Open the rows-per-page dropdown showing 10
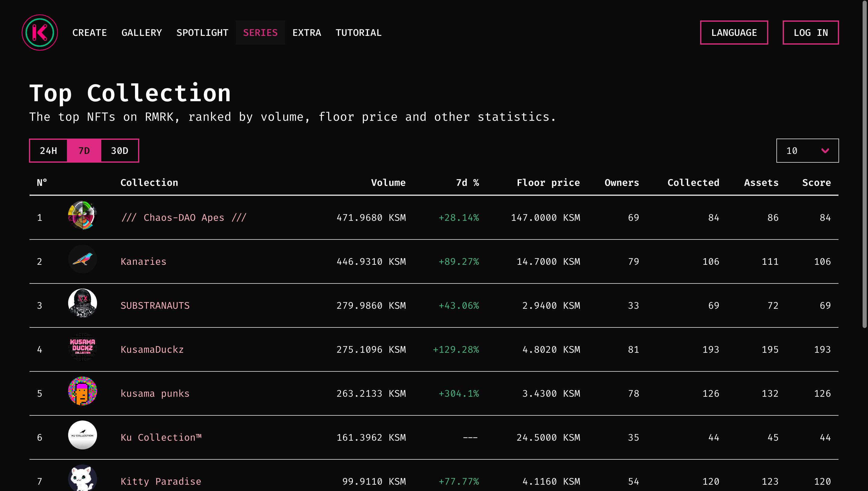The image size is (868, 491). click(807, 151)
